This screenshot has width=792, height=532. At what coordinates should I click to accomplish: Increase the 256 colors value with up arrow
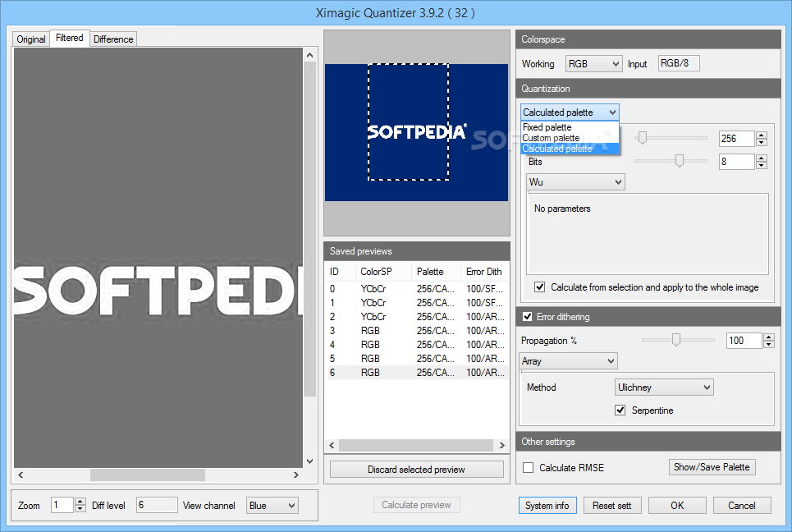[762, 135]
